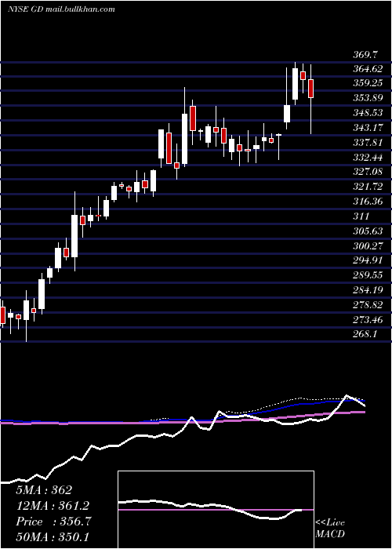Image resolution: width=392 pixels, height=549 pixels.
Task: Click the 327.08 price axis label
Action: pos(368,172)
